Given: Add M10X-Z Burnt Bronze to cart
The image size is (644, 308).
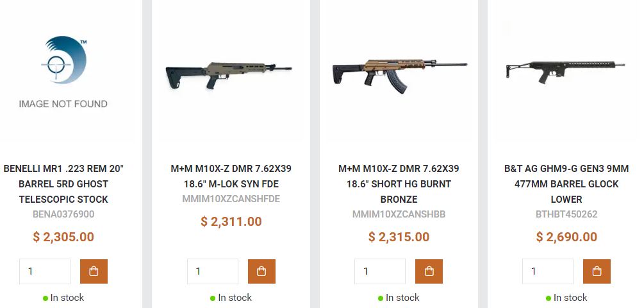Looking at the screenshot, I should (429, 271).
